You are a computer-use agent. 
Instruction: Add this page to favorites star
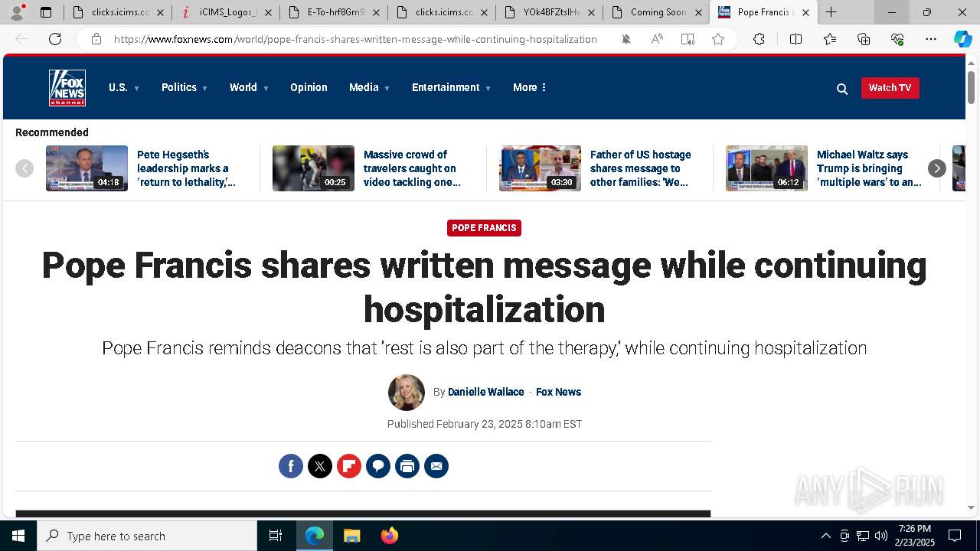[718, 39]
